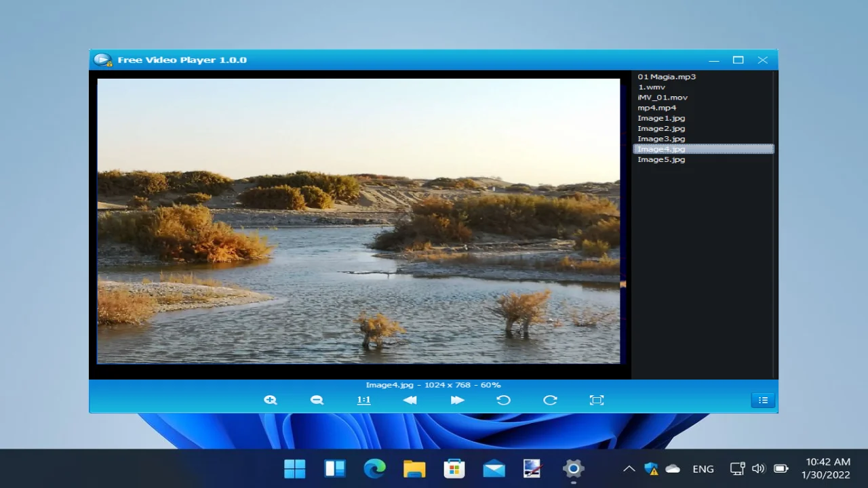Open File Explorer from taskbar
This screenshot has height=488, width=868.
[414, 468]
